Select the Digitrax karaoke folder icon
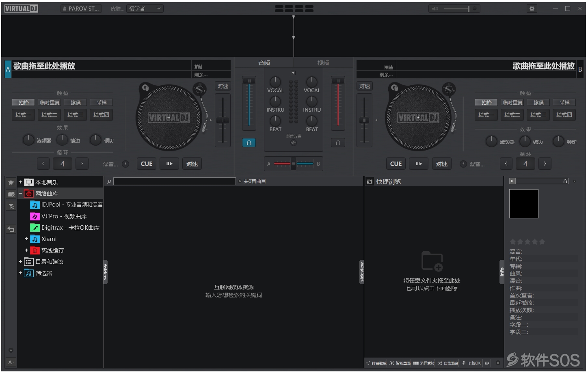 click(35, 228)
